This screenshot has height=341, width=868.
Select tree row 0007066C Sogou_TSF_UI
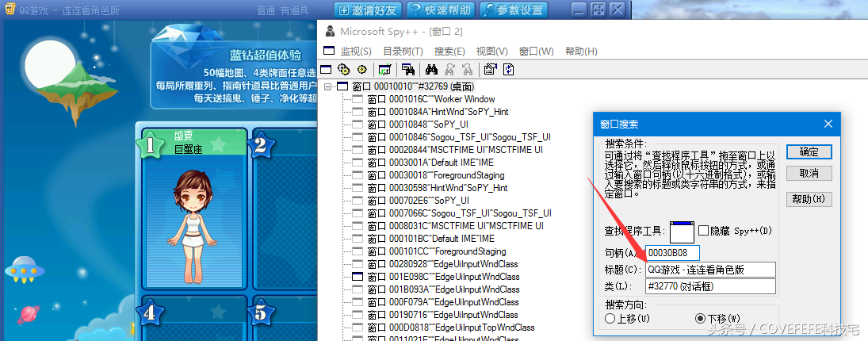(459, 213)
